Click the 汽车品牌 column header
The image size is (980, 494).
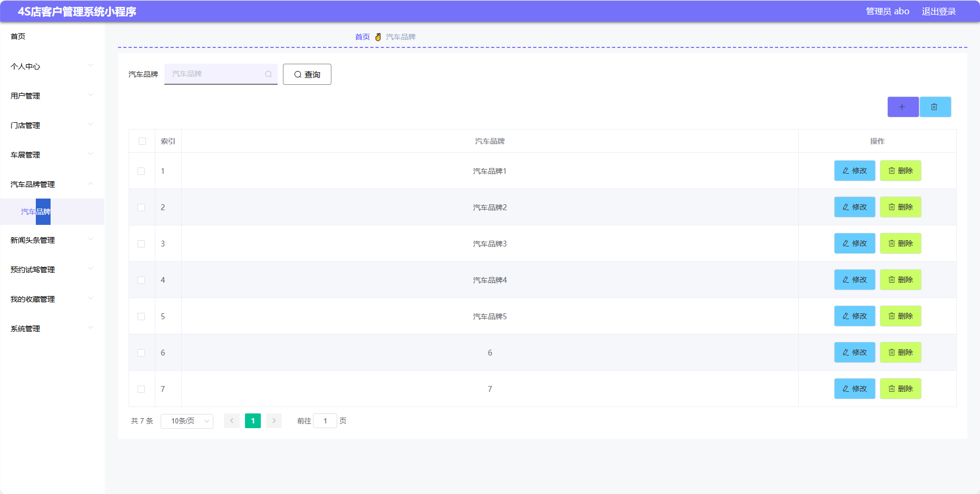pos(490,141)
